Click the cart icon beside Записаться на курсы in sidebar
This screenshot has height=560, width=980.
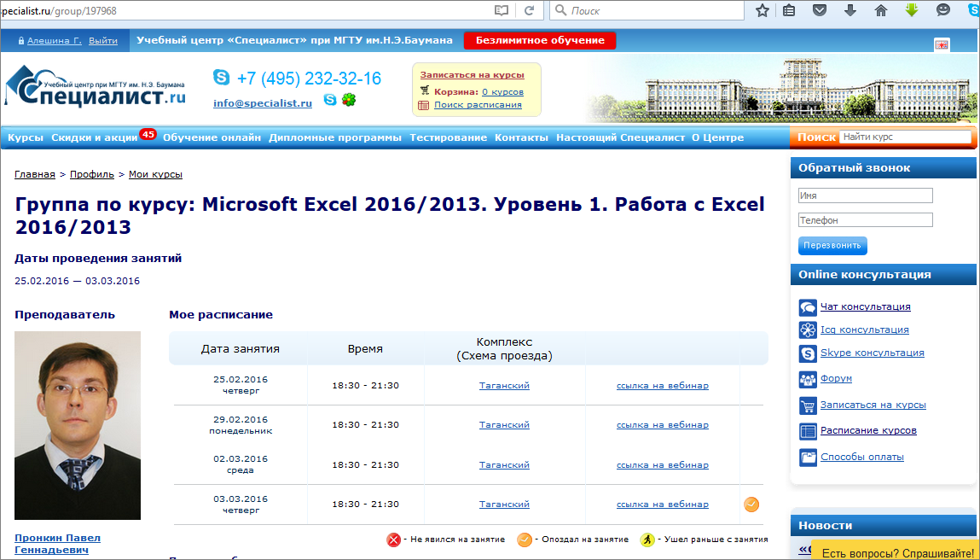pyautogui.click(x=808, y=405)
